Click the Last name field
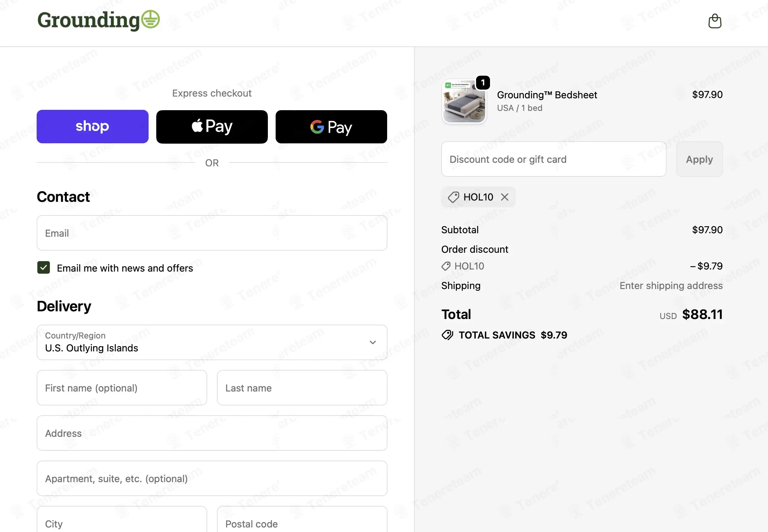768x532 pixels. pyautogui.click(x=302, y=388)
